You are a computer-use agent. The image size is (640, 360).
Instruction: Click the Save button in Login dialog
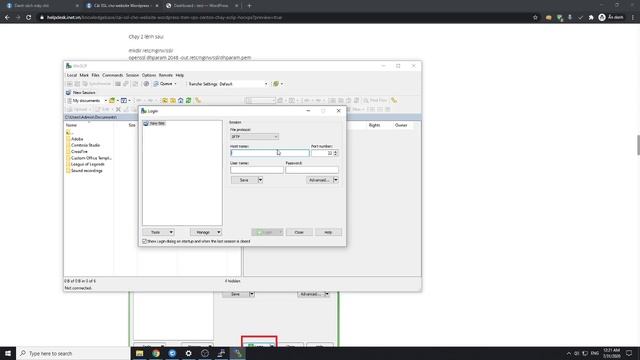[244, 180]
